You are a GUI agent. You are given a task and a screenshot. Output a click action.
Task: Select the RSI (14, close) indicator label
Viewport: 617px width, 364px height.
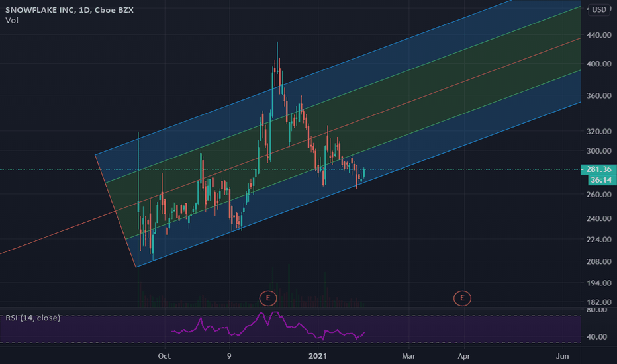click(x=32, y=318)
